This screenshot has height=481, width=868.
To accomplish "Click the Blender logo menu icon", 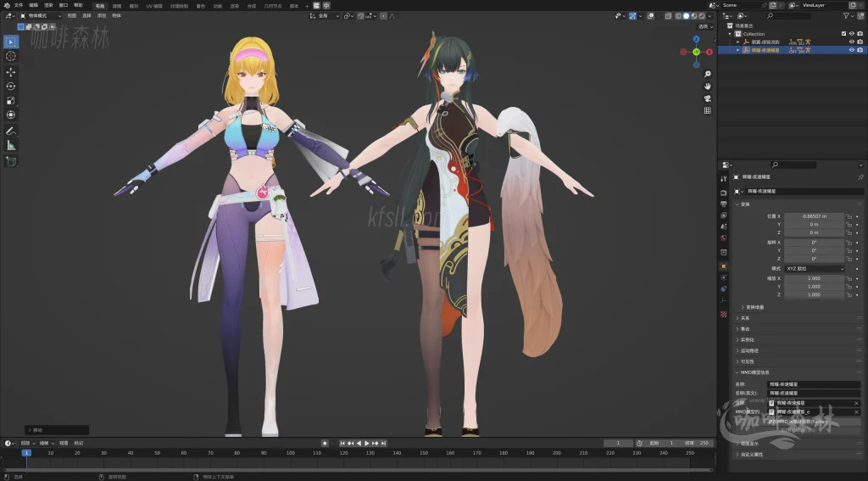I will [x=7, y=6].
